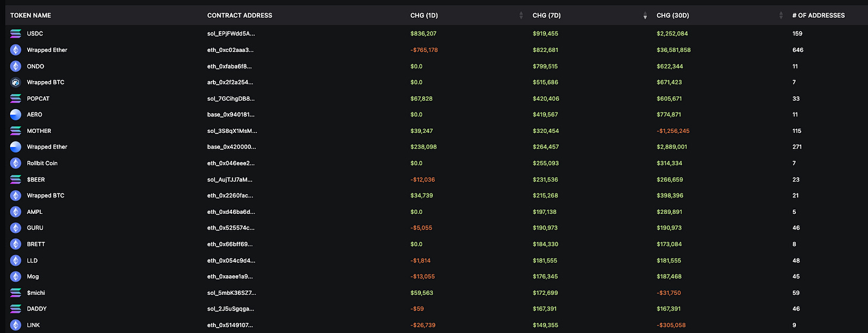The width and height of the screenshot is (868, 333).
Task: Click the address count 159
Action: click(x=796, y=34)
